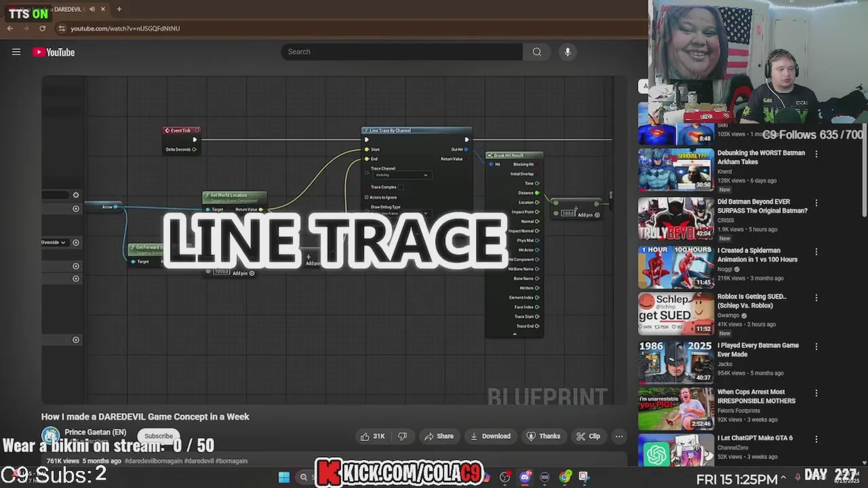Open title 'I Played Every Batman Game Ever Made'
The height and width of the screenshot is (488, 868).
tap(758, 350)
